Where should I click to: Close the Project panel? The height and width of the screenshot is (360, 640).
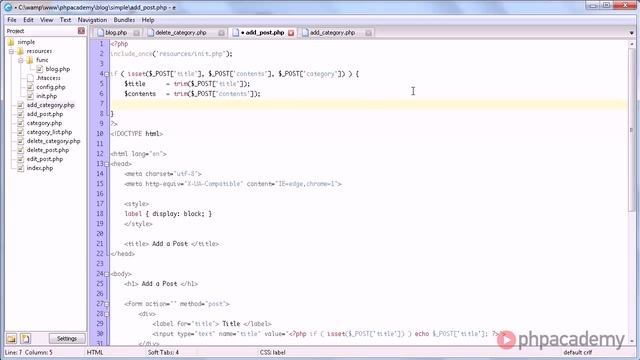[81, 31]
